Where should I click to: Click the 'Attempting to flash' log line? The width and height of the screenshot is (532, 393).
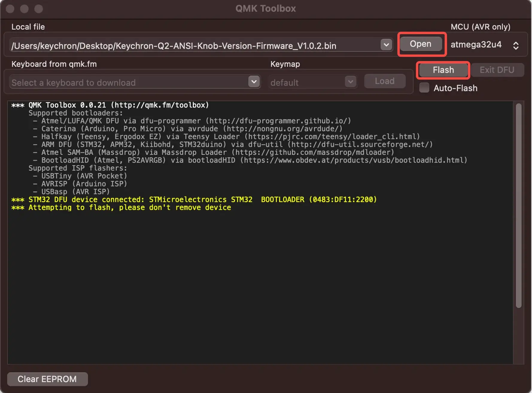(121, 207)
